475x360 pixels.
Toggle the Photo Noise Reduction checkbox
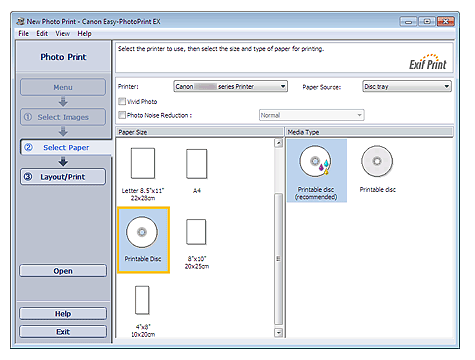pyautogui.click(x=122, y=115)
